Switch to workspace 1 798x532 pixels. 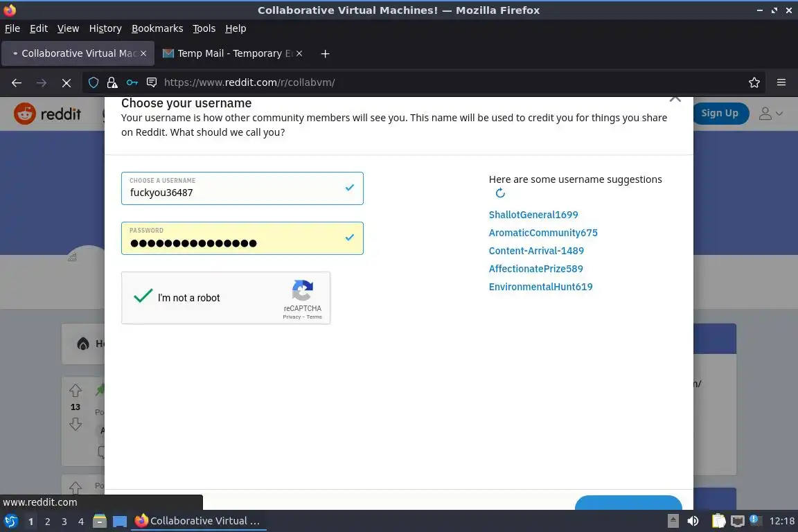[x=30, y=522]
